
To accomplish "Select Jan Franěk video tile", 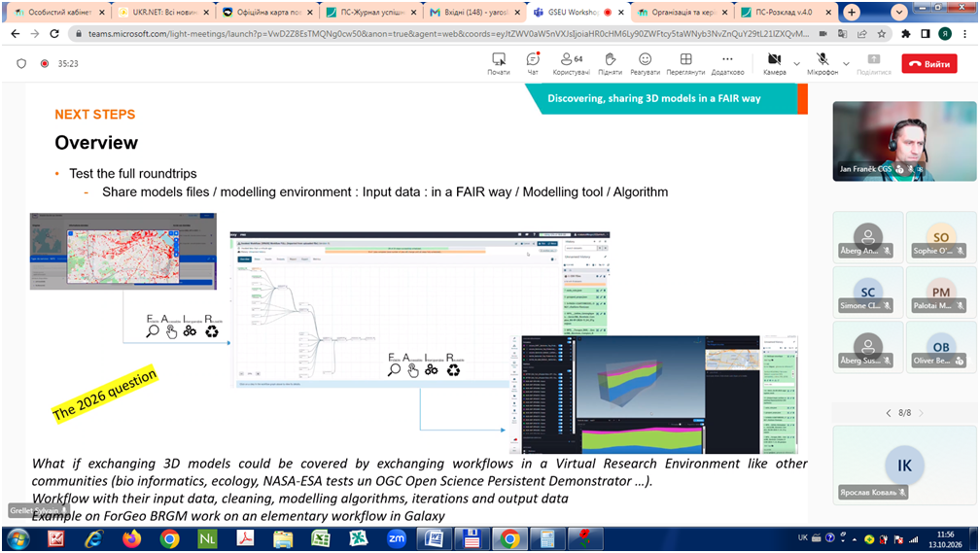I will coord(904,141).
